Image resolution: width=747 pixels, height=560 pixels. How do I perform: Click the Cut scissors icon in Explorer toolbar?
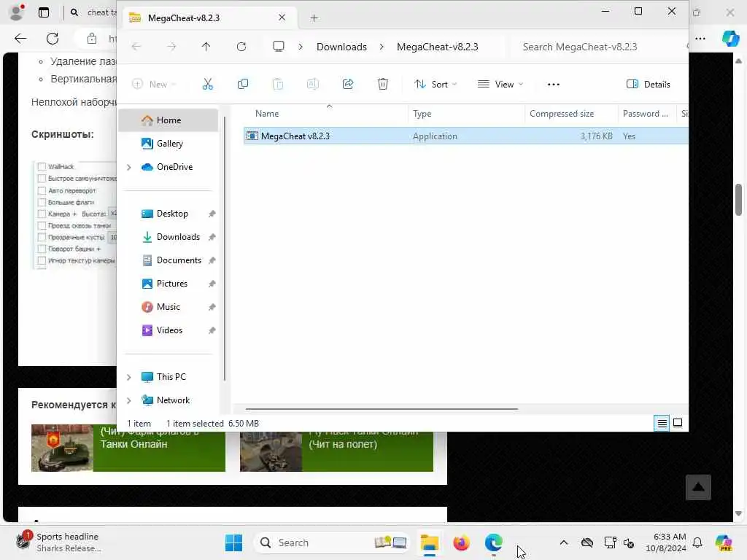tap(208, 85)
